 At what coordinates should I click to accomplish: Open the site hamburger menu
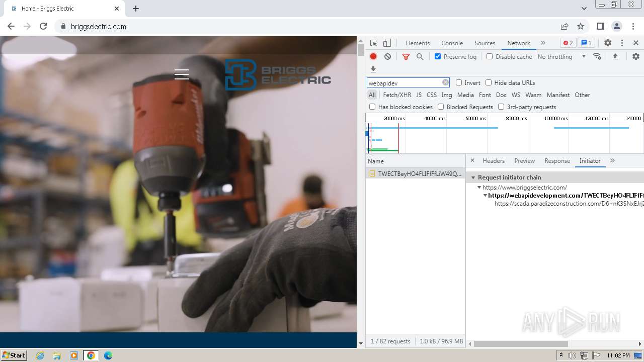(182, 74)
